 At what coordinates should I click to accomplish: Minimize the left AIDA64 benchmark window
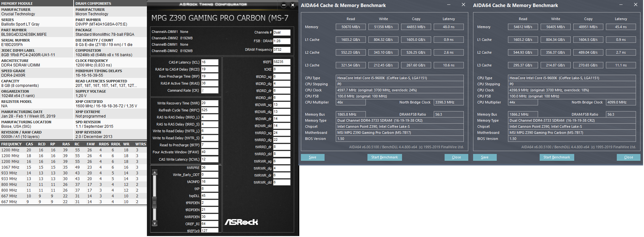[x=449, y=5]
